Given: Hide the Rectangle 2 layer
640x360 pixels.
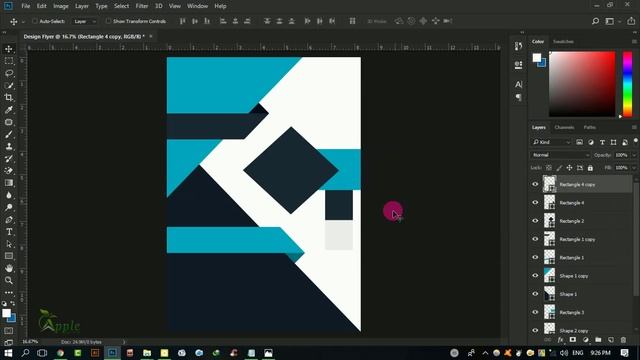Looking at the screenshot, I should pos(535,221).
